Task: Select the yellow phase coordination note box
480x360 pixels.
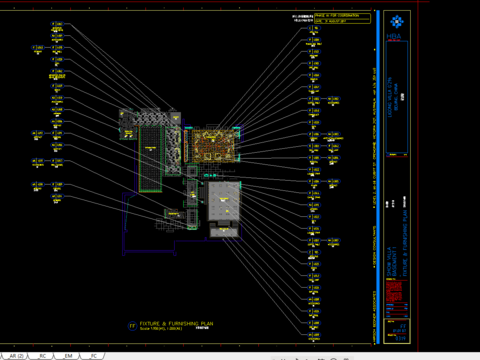Action: point(342,18)
